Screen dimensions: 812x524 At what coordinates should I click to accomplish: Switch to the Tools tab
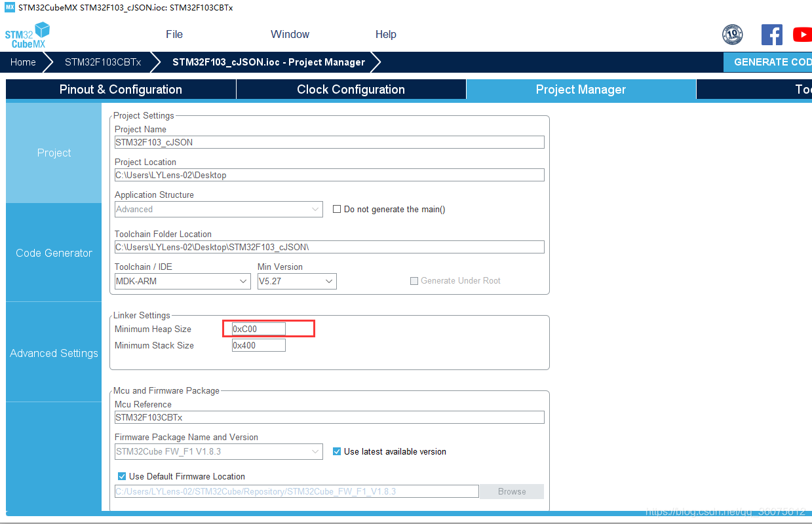click(754, 90)
